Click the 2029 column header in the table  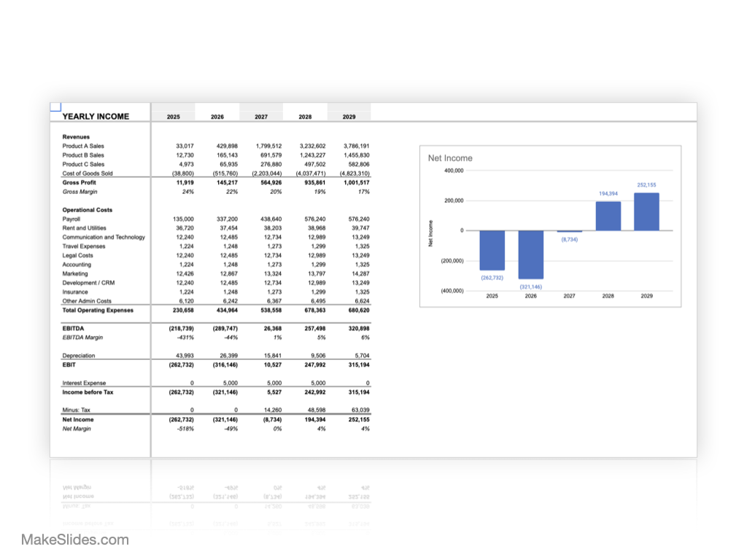pos(349,117)
